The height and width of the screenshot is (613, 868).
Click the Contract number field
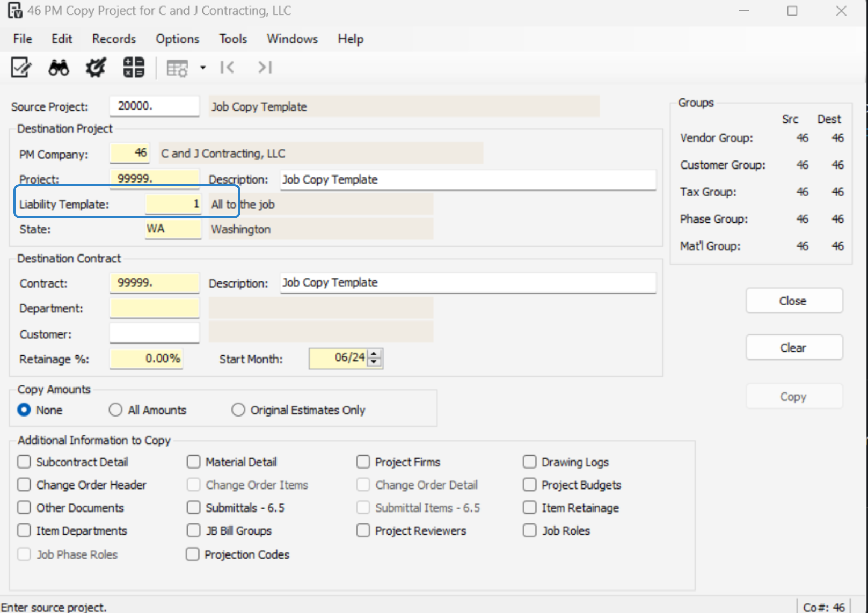coord(155,283)
